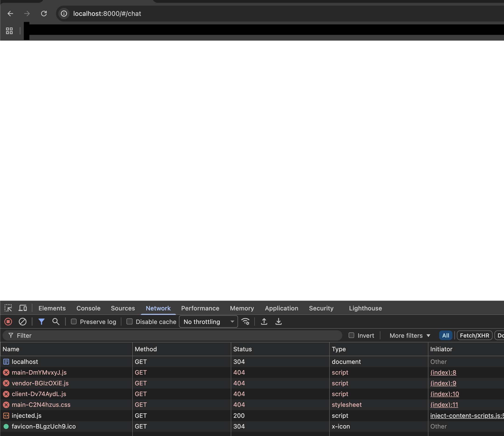Filter requests by Fetch/XHR

coord(475,335)
